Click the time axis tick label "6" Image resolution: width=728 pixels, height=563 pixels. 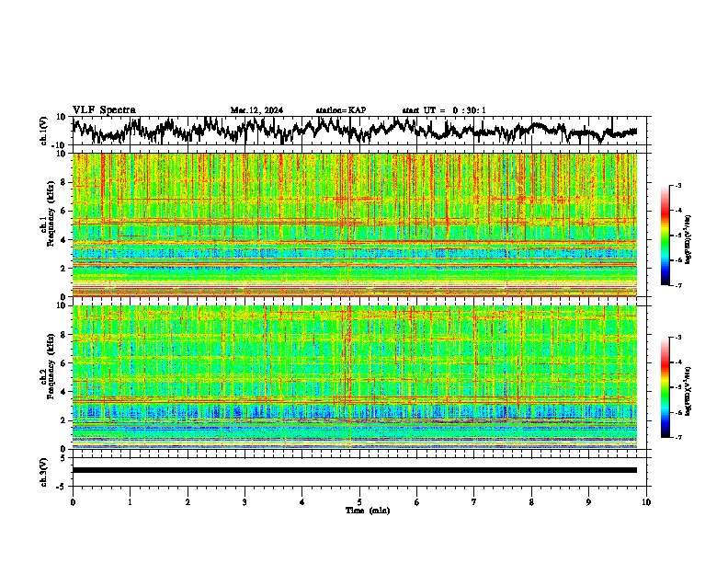417,502
